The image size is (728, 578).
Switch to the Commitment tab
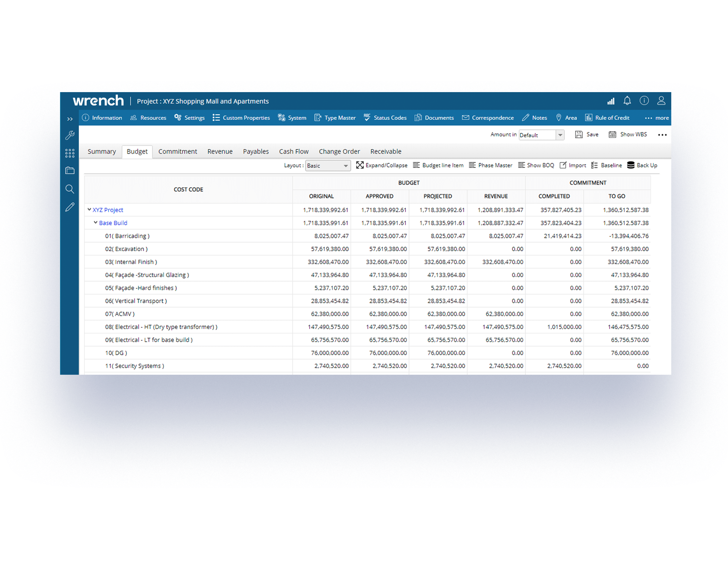(178, 151)
